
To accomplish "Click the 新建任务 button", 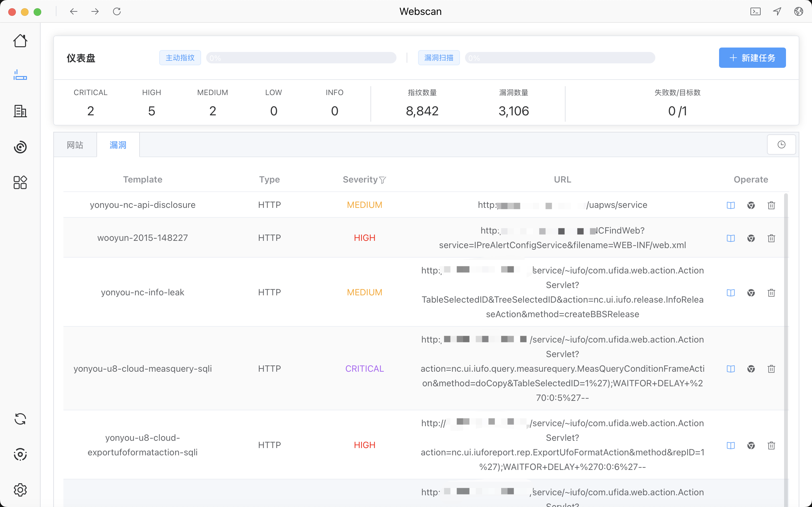I will 752,58.
